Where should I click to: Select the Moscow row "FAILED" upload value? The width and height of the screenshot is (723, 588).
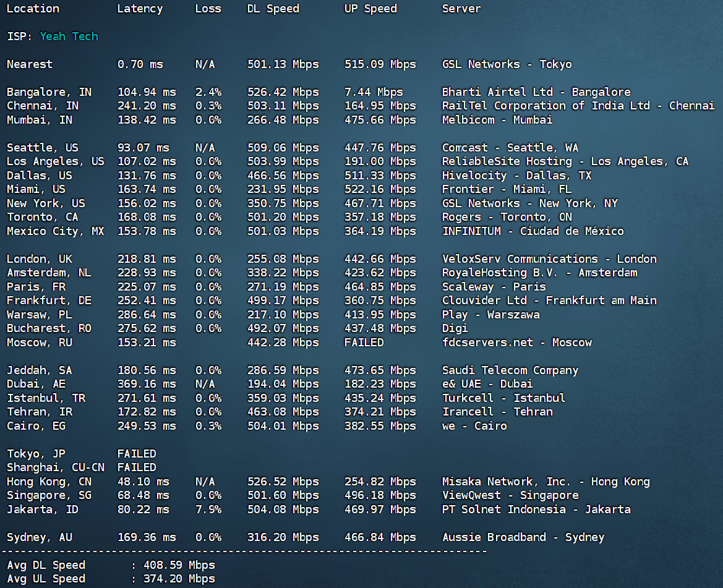(364, 343)
